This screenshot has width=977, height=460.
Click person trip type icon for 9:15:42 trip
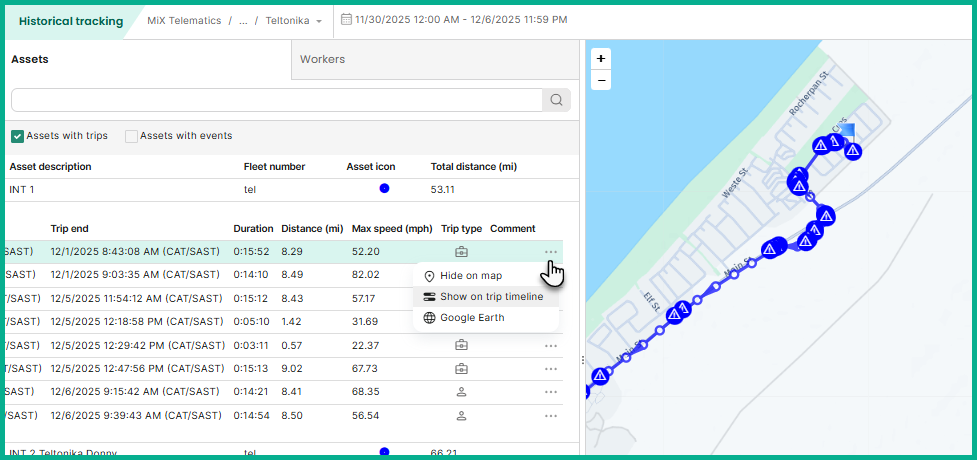tap(461, 392)
